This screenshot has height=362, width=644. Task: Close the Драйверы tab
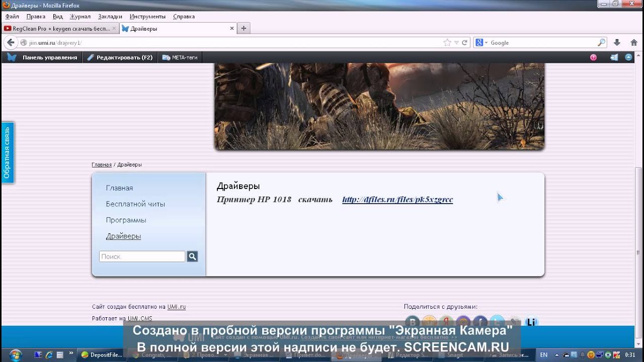click(x=232, y=29)
